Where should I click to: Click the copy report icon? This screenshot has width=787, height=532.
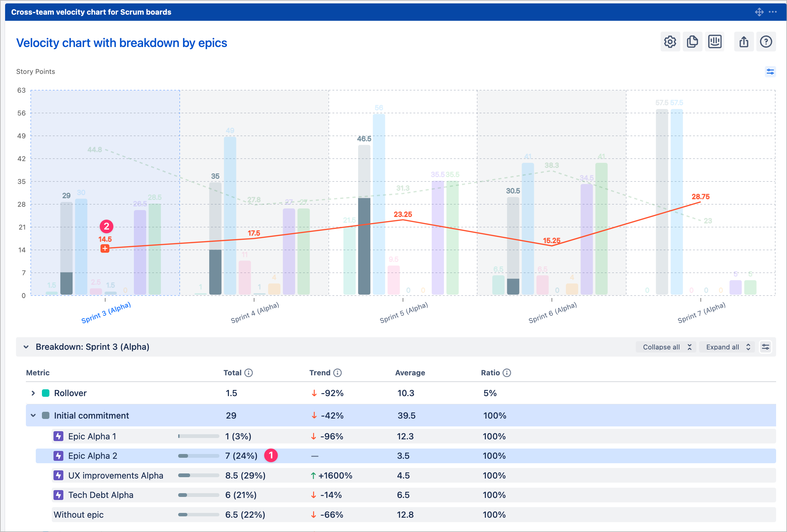point(692,42)
